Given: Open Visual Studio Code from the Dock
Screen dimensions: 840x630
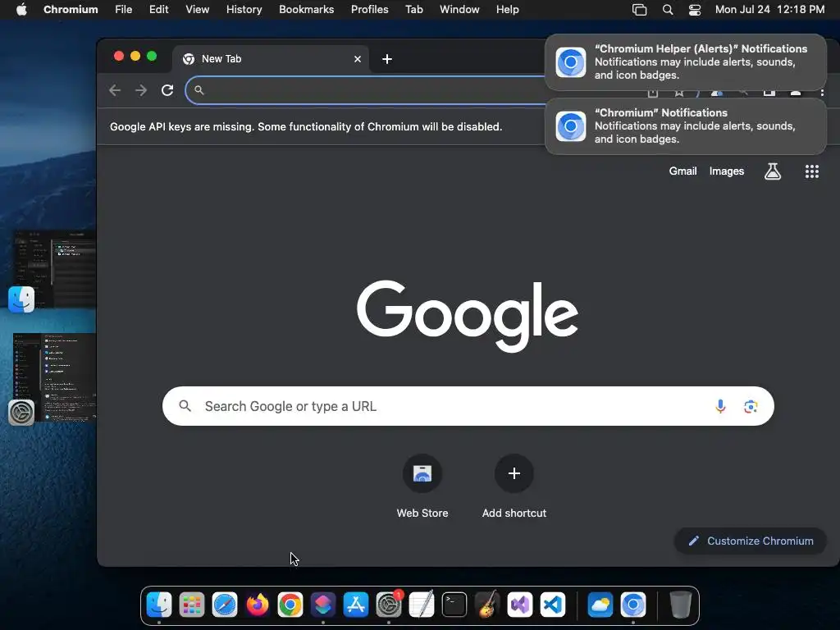Looking at the screenshot, I should (552, 605).
